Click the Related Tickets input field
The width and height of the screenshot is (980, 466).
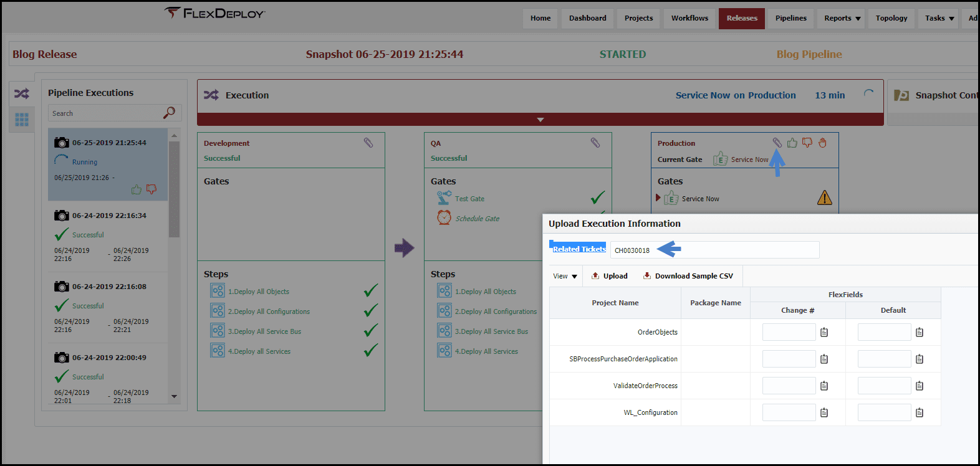[x=714, y=250]
